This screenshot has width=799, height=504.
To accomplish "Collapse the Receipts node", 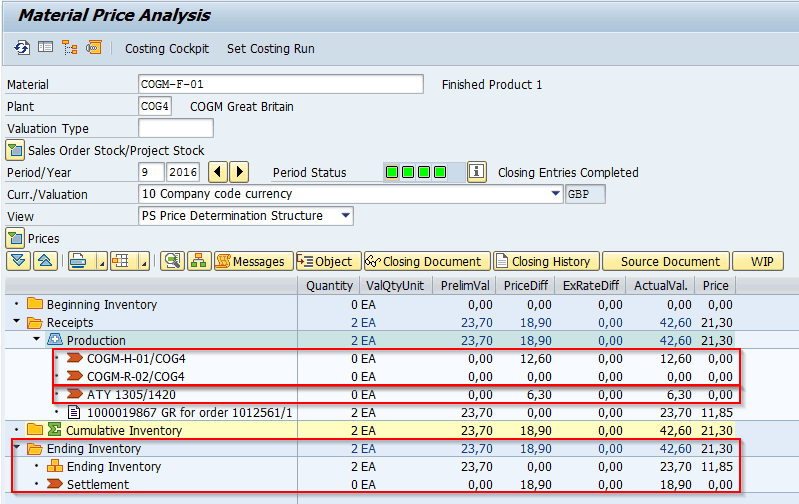I will (16, 322).
